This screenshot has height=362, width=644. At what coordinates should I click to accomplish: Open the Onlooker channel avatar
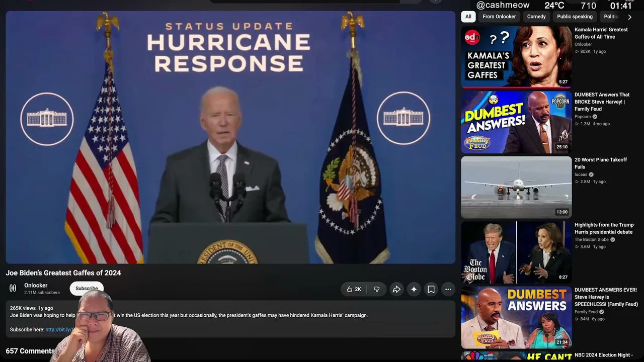(13, 288)
